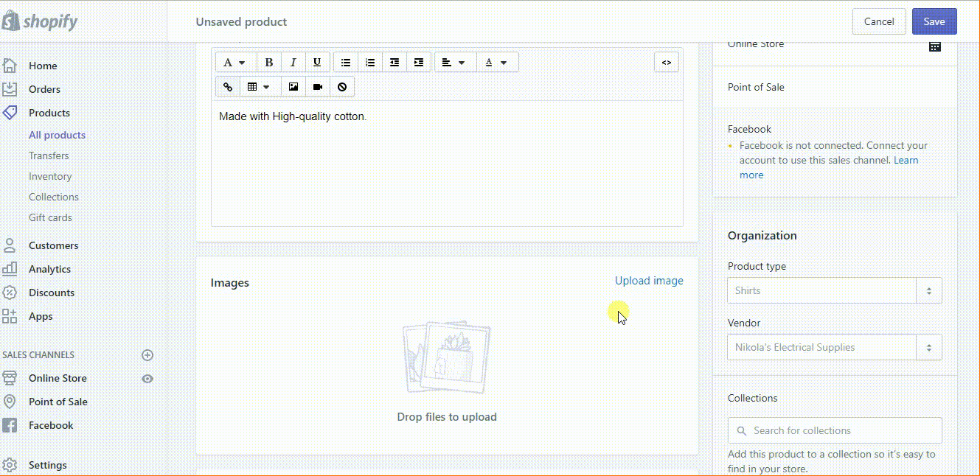Open the font formatting dropdown
This screenshot has height=476, width=980.
235,63
